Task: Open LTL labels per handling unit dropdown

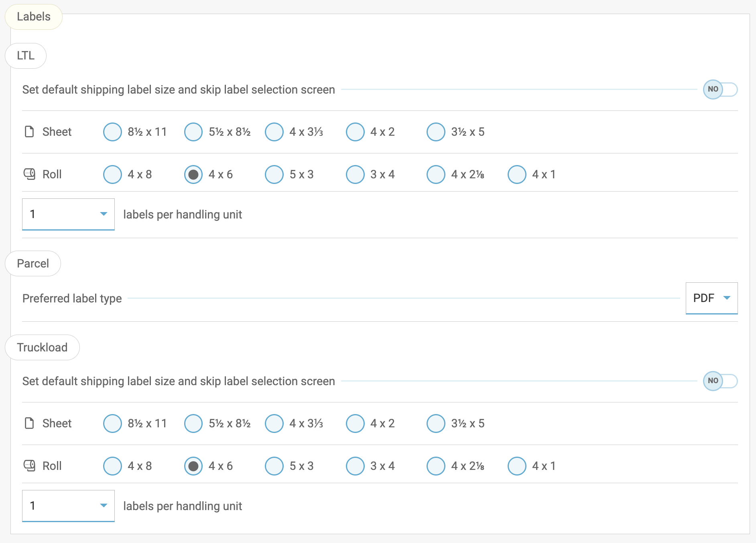Action: 68,214
